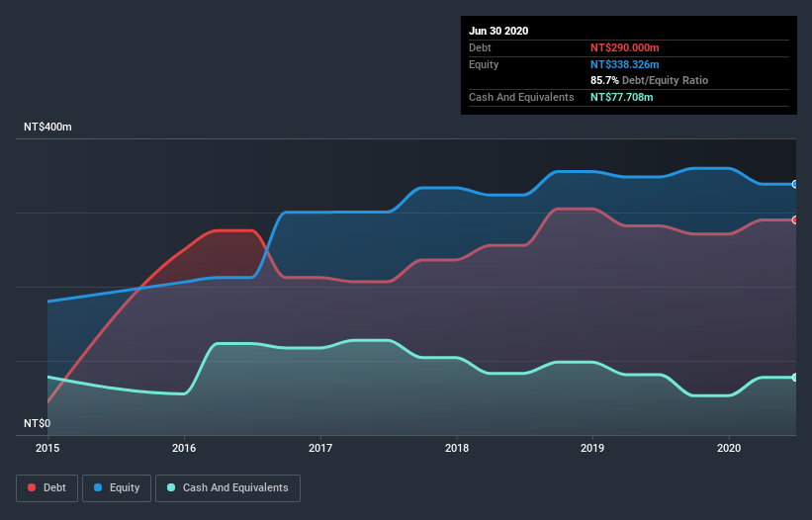Toggle the Equity legend button

117,488
